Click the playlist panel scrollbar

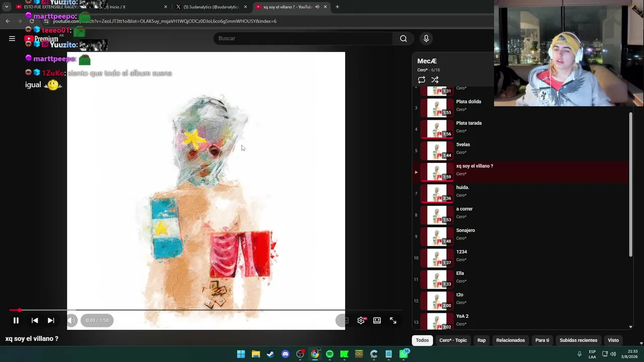(631, 185)
